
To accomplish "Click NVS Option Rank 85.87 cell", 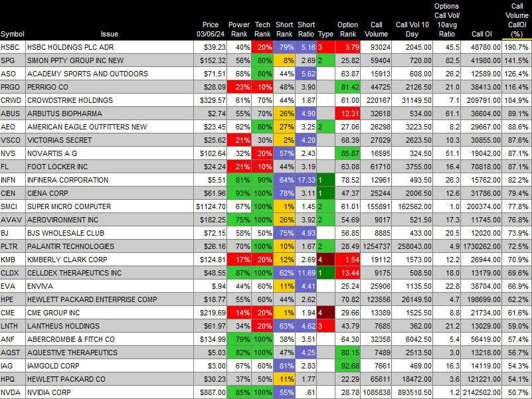I will (348, 153).
